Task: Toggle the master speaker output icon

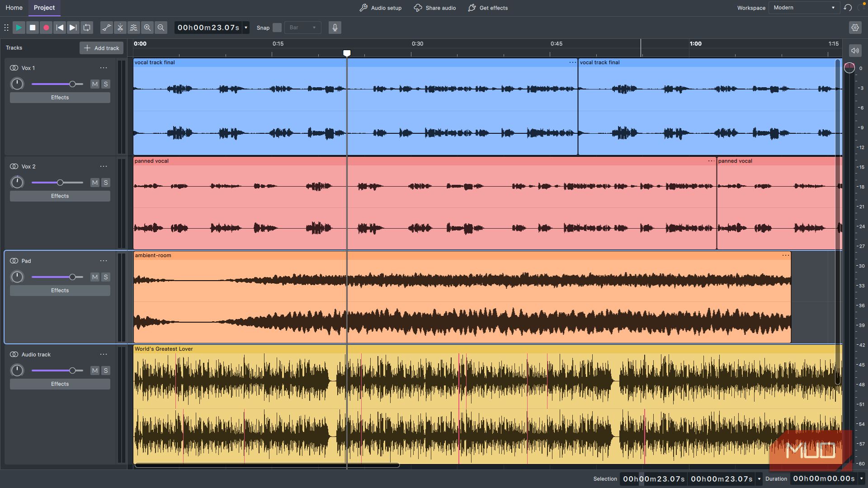Action: click(855, 51)
